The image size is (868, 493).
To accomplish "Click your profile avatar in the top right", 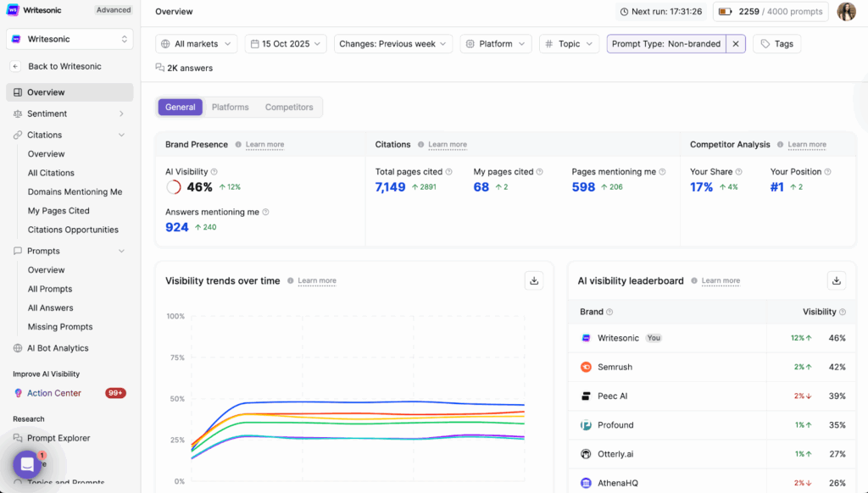I will click(846, 12).
